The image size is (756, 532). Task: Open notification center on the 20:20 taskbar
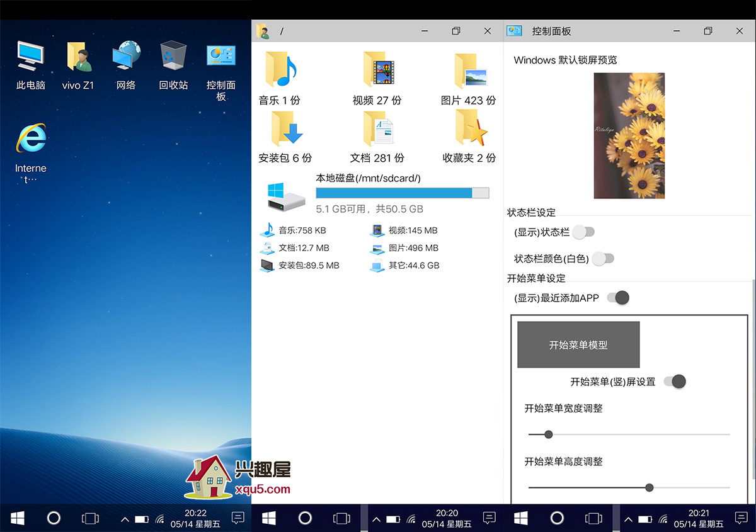point(489,518)
